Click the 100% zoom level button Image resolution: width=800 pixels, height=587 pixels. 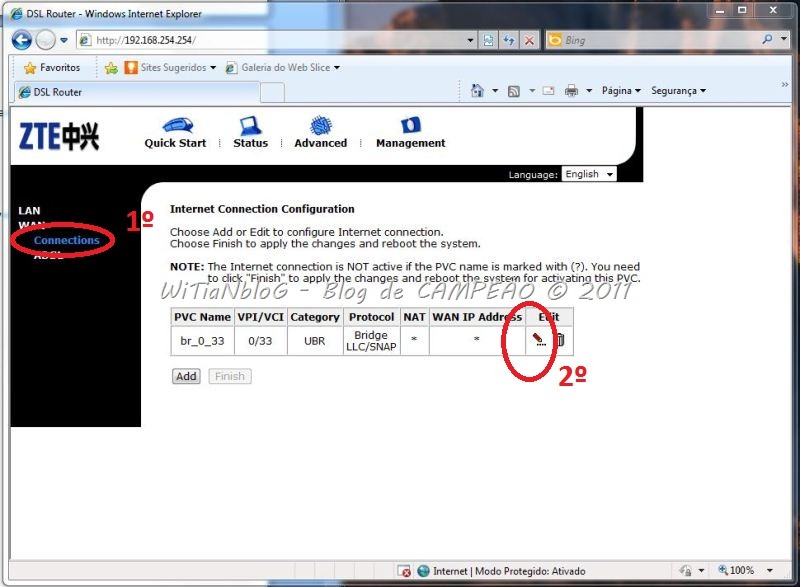tap(736, 570)
